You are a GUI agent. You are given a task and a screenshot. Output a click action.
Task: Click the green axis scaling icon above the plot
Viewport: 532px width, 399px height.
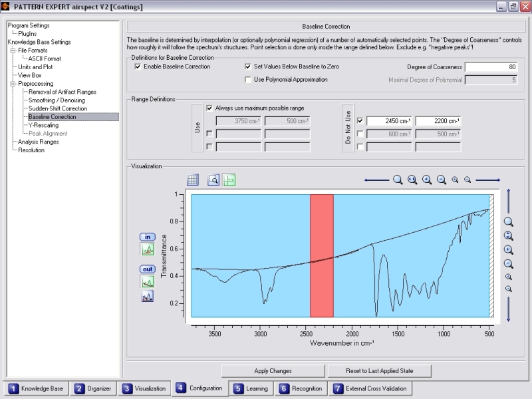229,180
